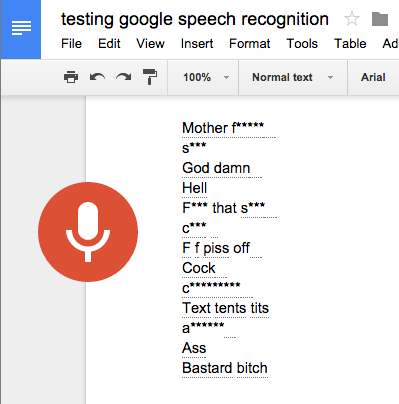Click the first line starting with "Mother"
Image resolution: width=399 pixels, height=404 pixels.
223,128
